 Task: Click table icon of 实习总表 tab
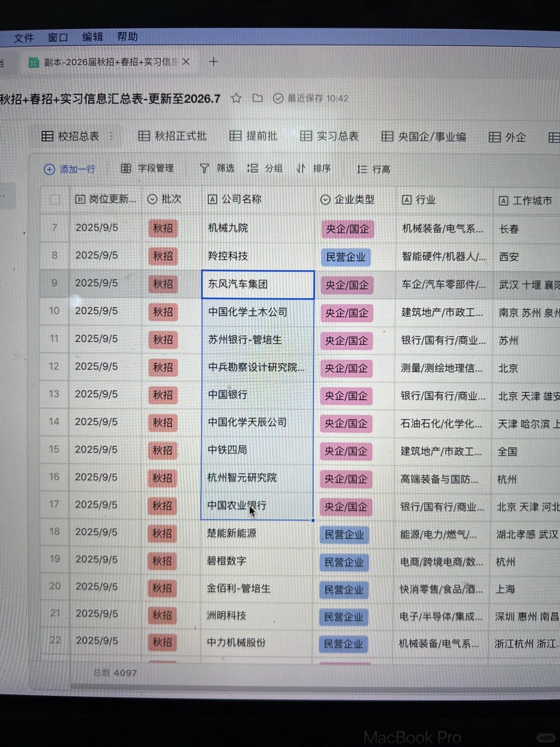pyautogui.click(x=306, y=136)
